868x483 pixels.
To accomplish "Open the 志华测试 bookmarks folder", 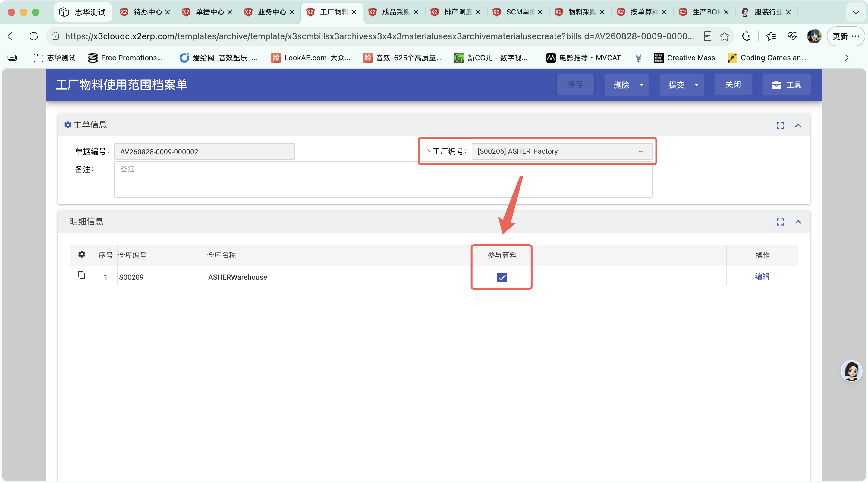I will (x=55, y=58).
